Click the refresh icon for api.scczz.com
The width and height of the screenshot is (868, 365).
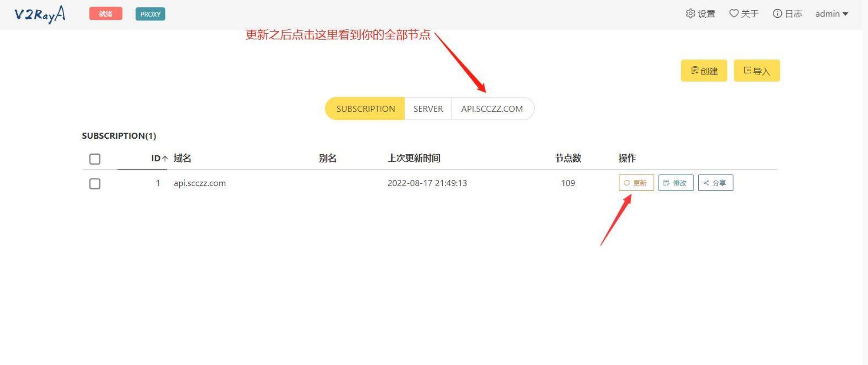[x=627, y=183]
